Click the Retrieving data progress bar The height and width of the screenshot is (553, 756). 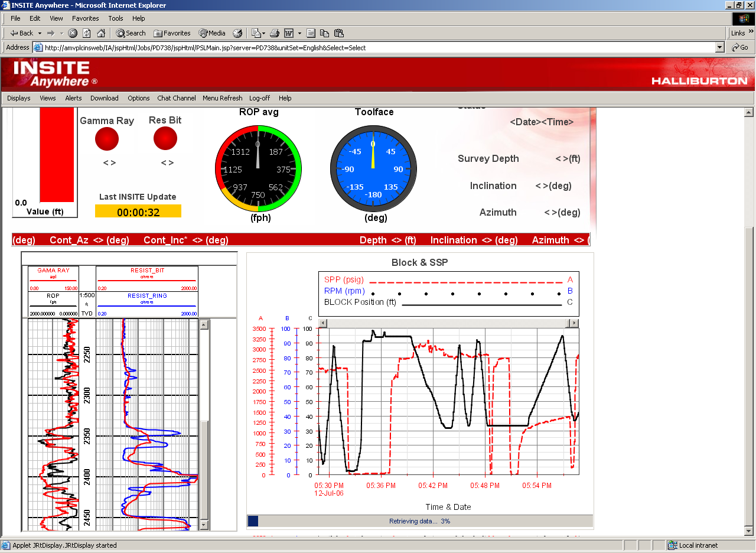click(420, 521)
